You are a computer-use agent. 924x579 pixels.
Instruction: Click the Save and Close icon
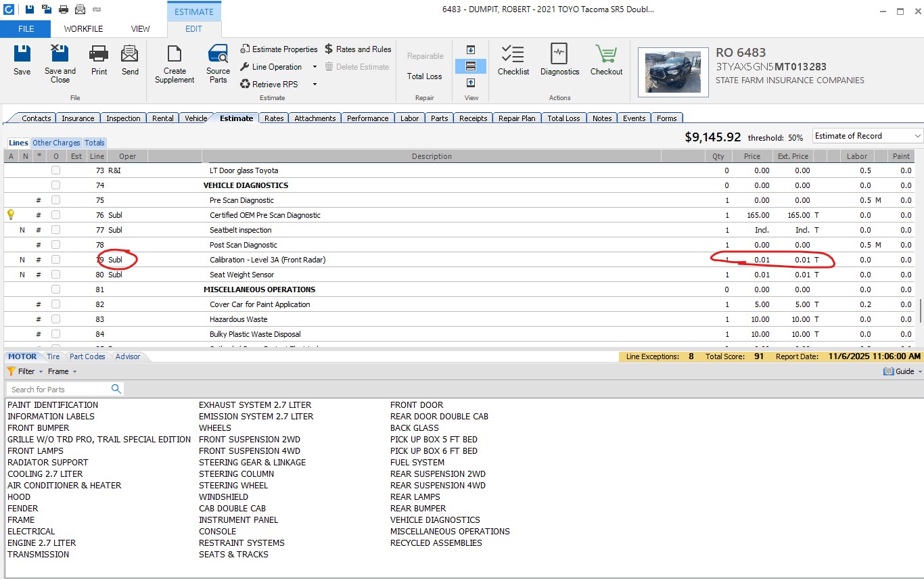60,60
